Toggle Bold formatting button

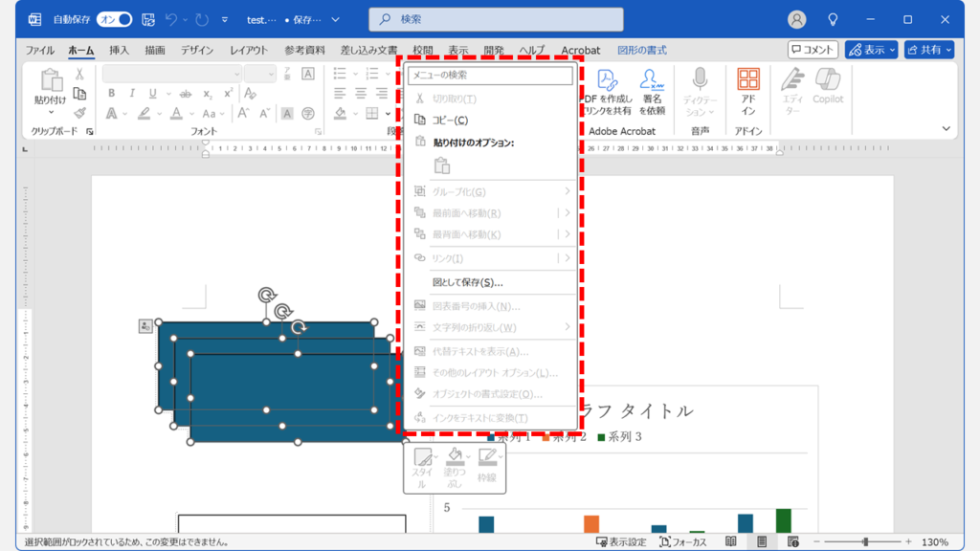(x=111, y=93)
